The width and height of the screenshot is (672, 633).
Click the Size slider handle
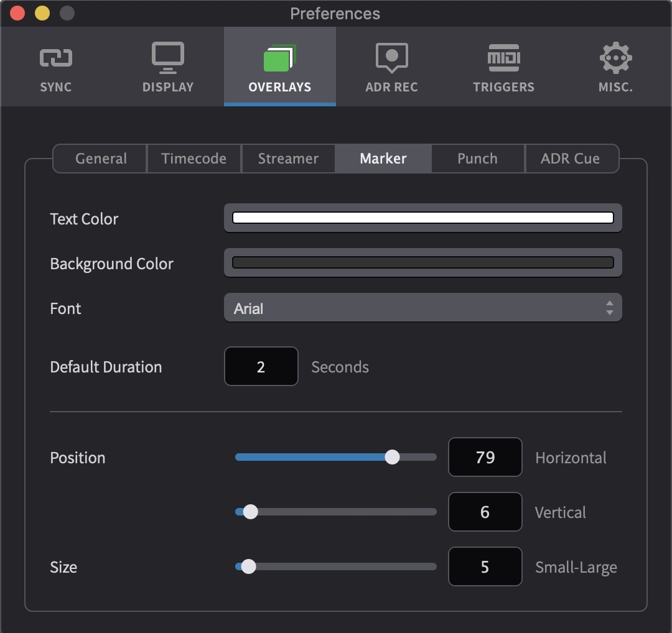coord(248,566)
